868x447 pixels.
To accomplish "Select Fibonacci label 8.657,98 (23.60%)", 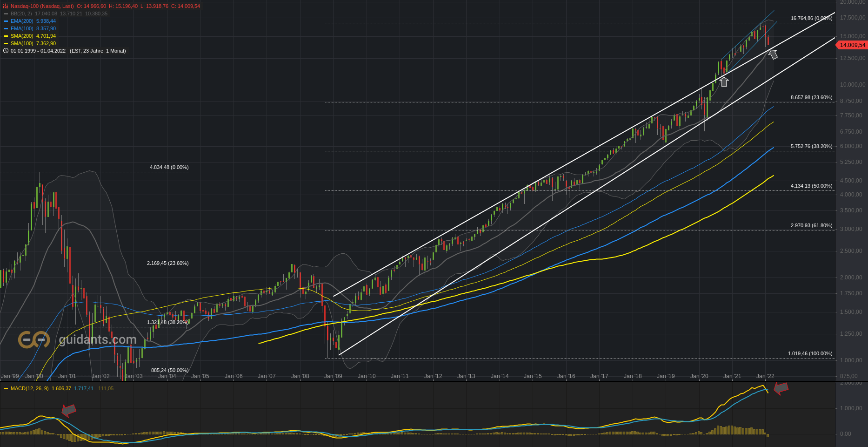I will tap(811, 98).
